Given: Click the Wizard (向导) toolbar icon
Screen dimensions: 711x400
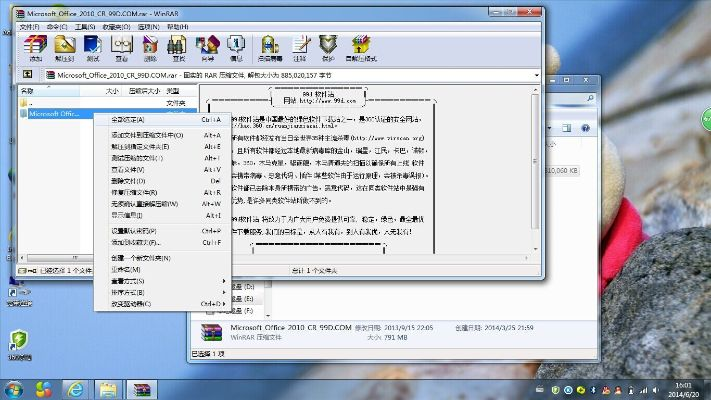Looking at the screenshot, I should tap(208, 47).
